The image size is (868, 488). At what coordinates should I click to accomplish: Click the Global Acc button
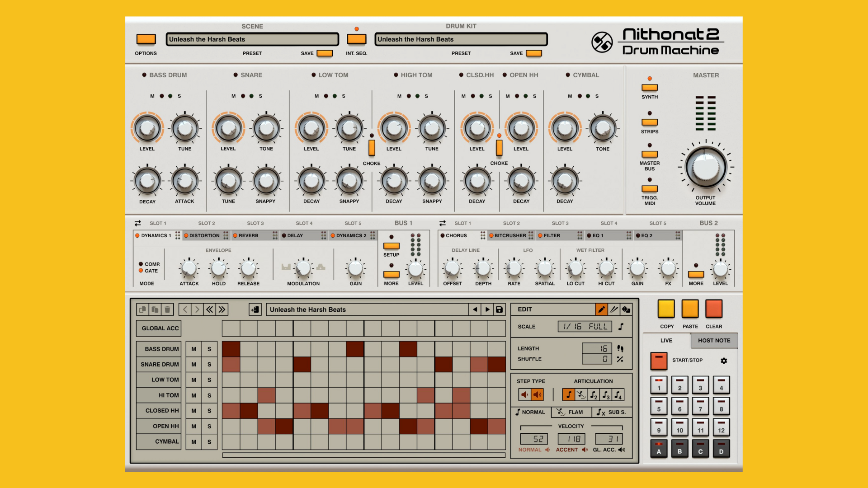[159, 328]
